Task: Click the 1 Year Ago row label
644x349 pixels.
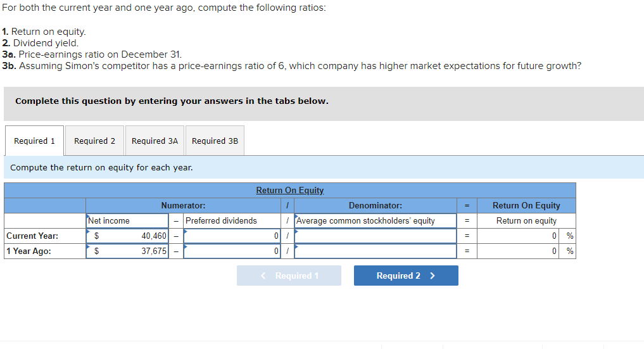Action: (x=45, y=251)
